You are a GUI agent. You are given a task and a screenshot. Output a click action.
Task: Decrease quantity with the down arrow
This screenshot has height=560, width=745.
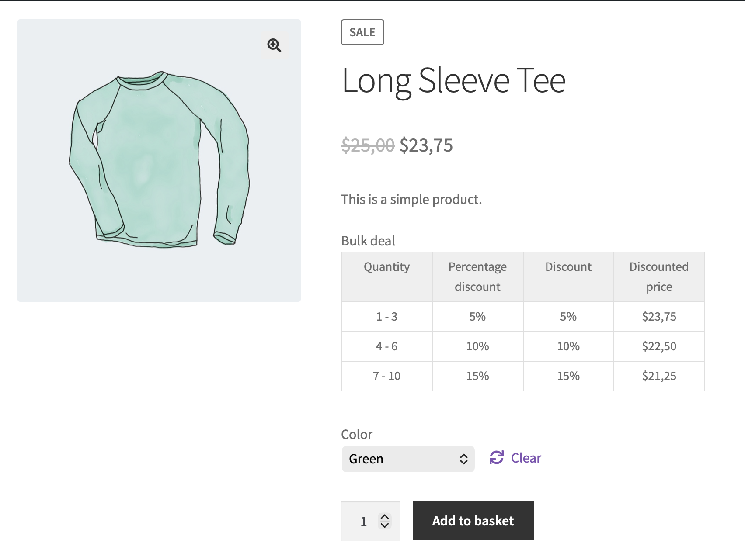385,525
